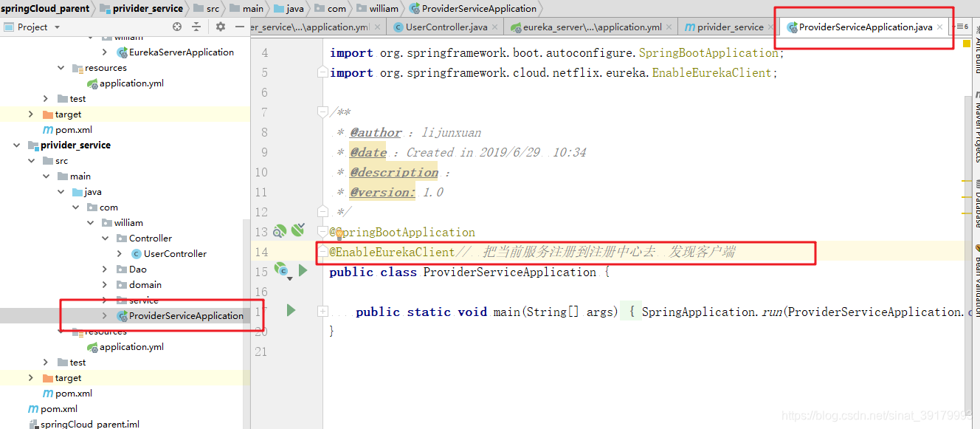Close the UserController.java tab

495,27
